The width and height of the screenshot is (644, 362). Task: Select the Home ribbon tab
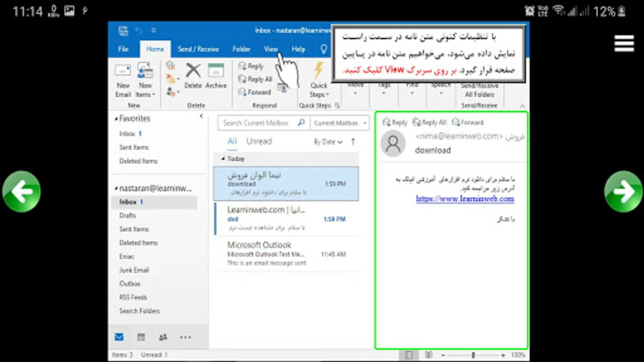pos(155,49)
